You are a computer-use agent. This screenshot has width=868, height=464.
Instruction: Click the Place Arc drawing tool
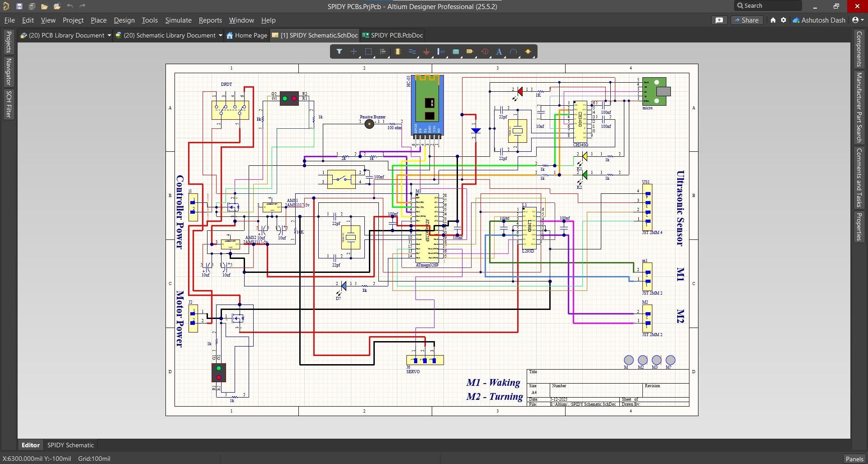[x=514, y=52]
